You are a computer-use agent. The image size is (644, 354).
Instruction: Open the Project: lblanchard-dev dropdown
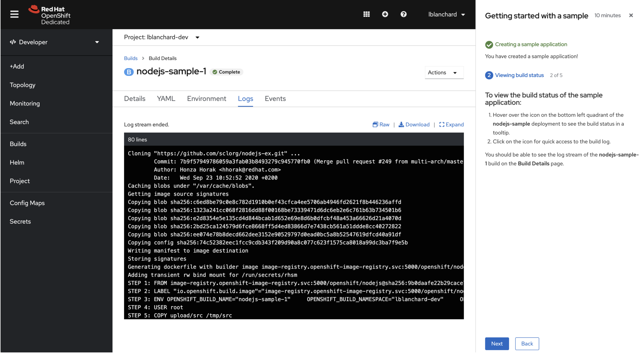click(x=162, y=37)
